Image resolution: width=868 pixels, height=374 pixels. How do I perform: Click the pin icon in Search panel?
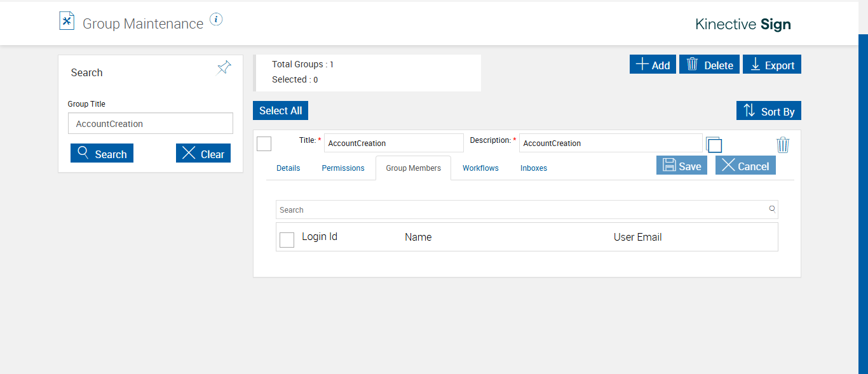(224, 67)
